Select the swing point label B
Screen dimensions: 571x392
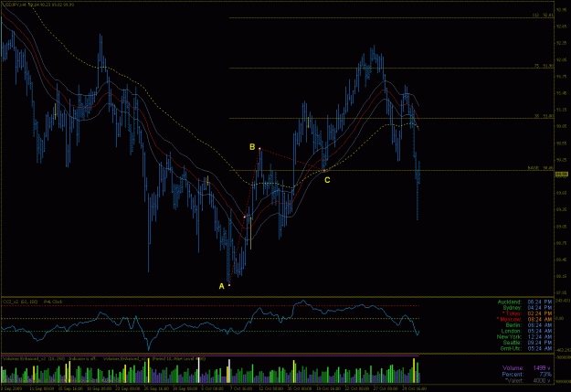pyautogui.click(x=252, y=147)
